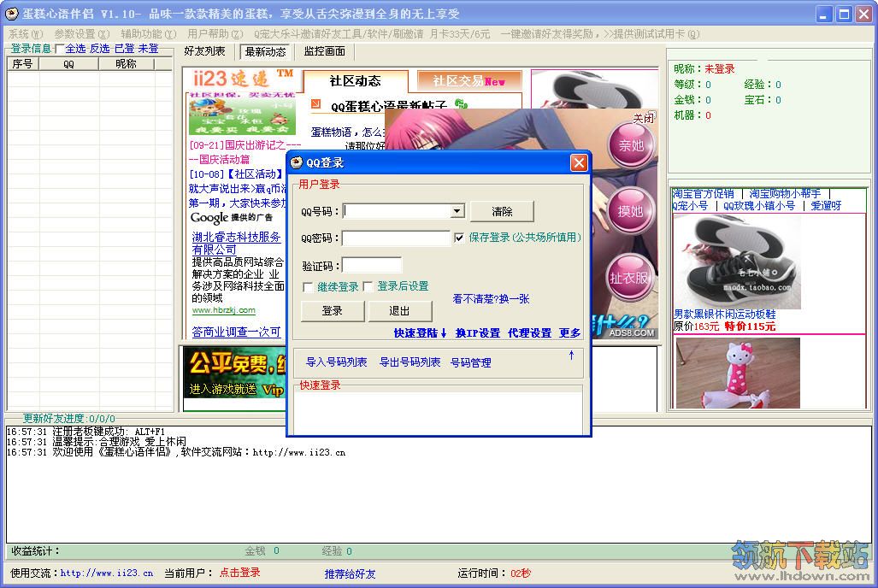This screenshot has width=878, height=588.
Task: Switch to 好友列表 tab
Action: click(204, 51)
